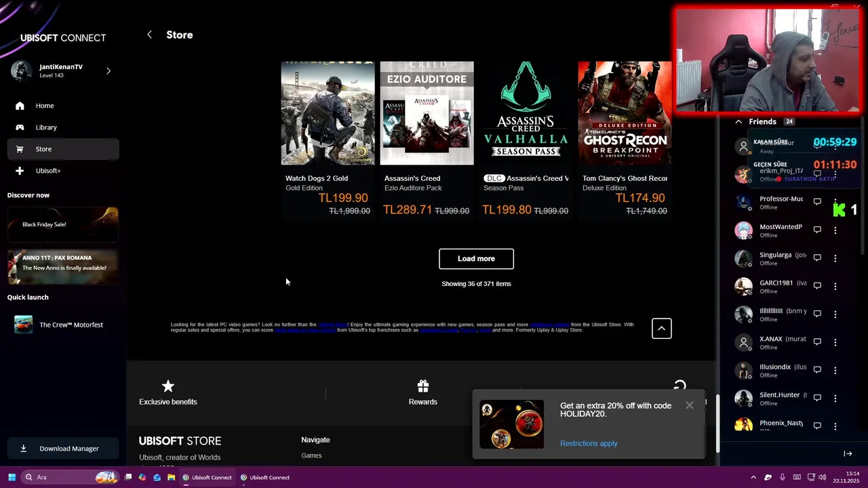Screen dimensions: 868x488
Task: Open the Black Friday Sale banner
Action: tap(62, 224)
